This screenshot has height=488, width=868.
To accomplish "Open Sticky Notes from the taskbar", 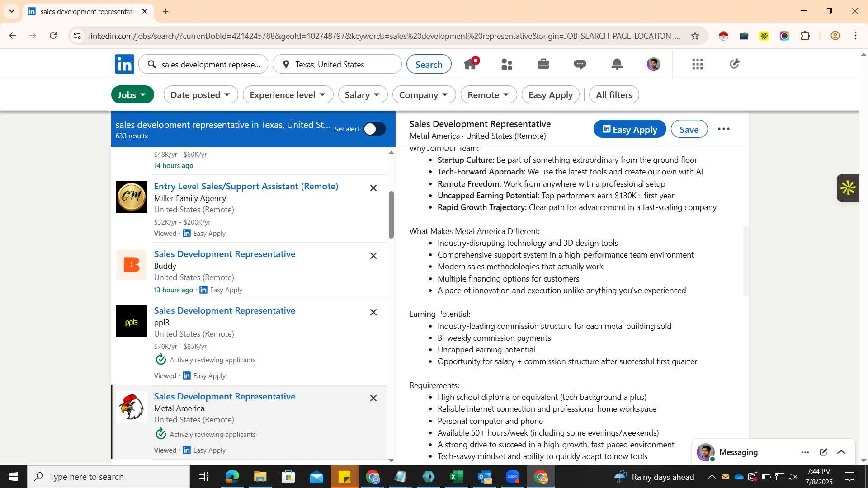I will (x=344, y=477).
